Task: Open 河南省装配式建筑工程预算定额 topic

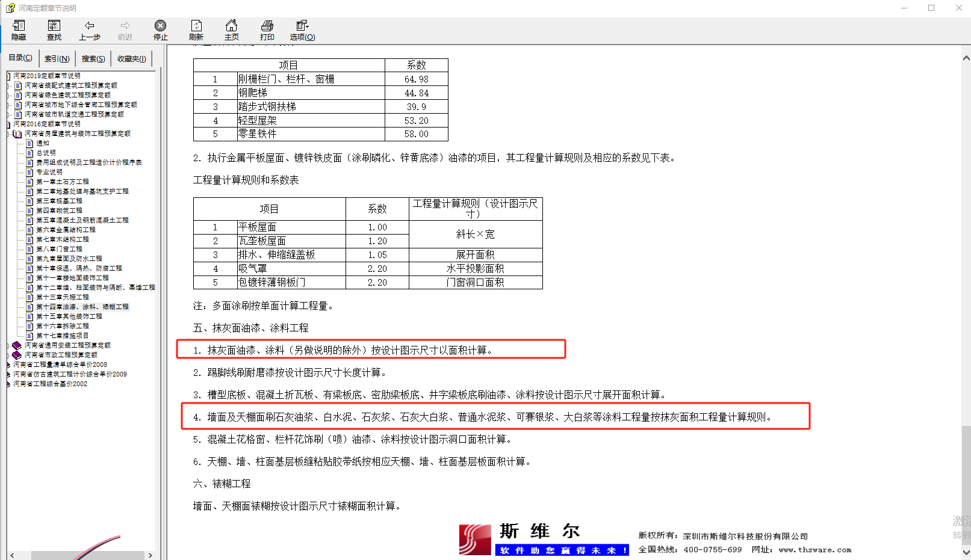Action: 71,85
